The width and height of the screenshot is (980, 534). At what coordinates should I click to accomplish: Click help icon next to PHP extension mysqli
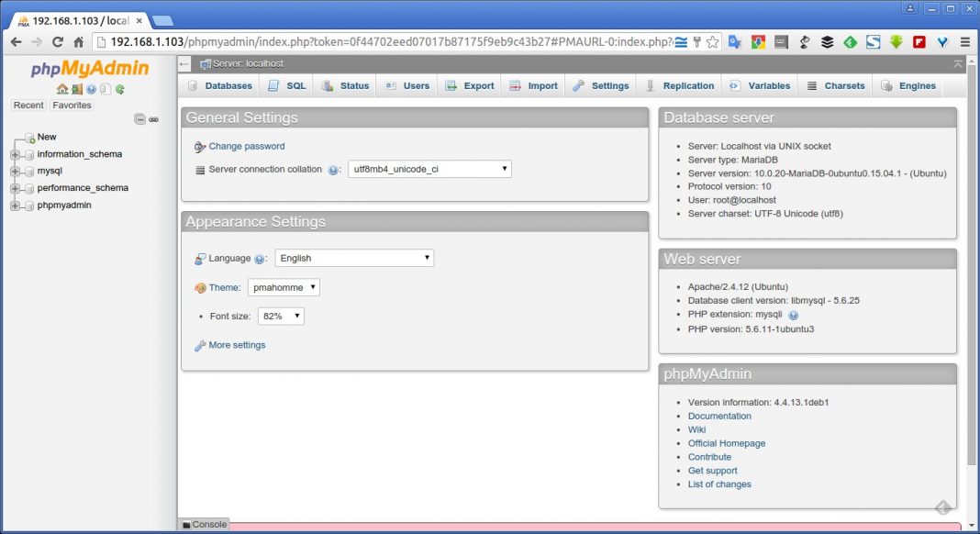tap(793, 315)
